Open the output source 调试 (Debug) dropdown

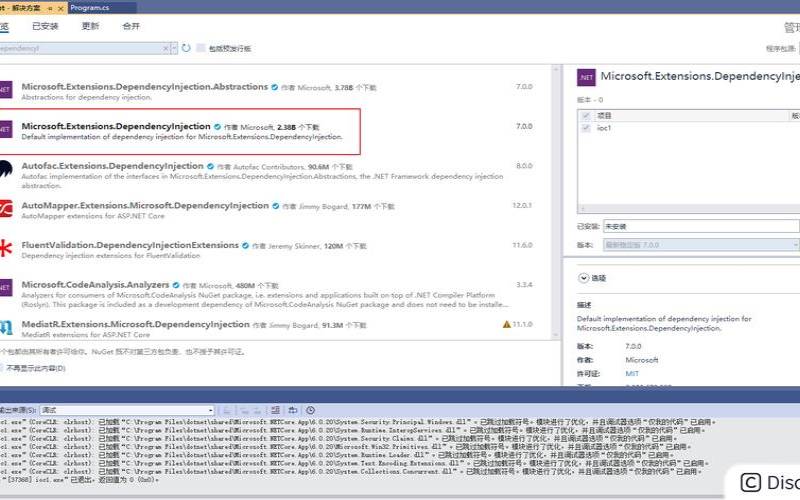point(127,410)
